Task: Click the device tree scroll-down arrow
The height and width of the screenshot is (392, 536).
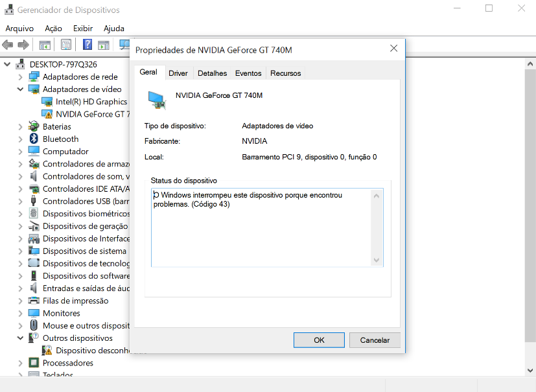Action: pyautogui.click(x=530, y=371)
